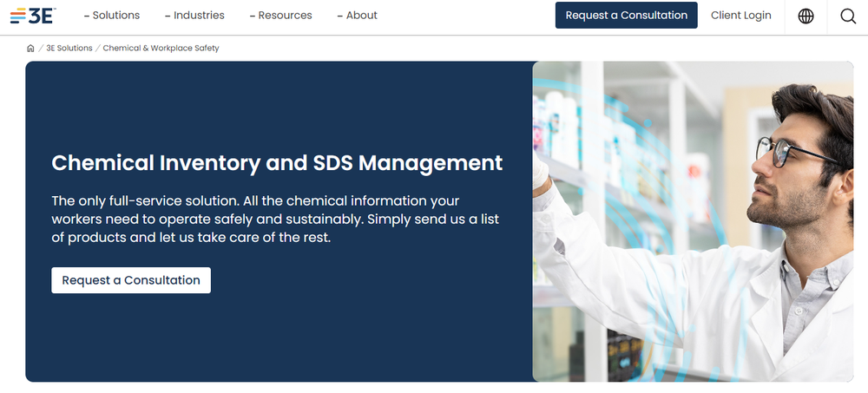Viewport: 868px width, 393px height.
Task: Click the dash icon beside About
Action: tap(340, 16)
